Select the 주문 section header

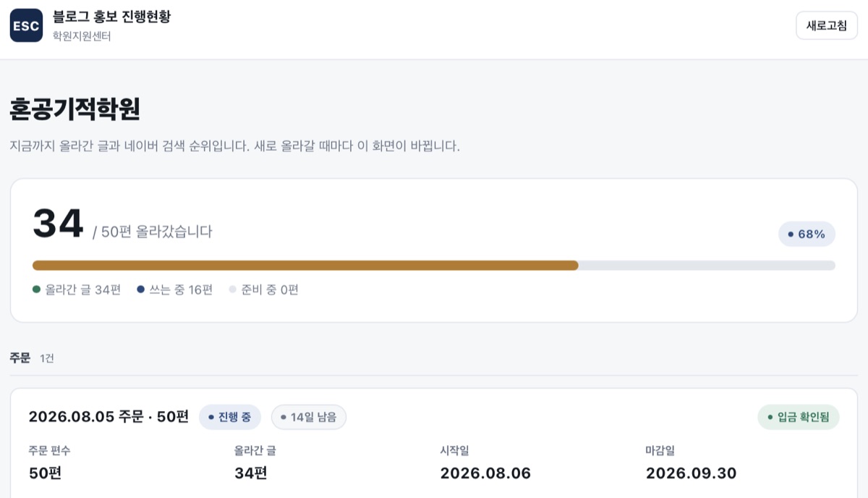(x=20, y=358)
